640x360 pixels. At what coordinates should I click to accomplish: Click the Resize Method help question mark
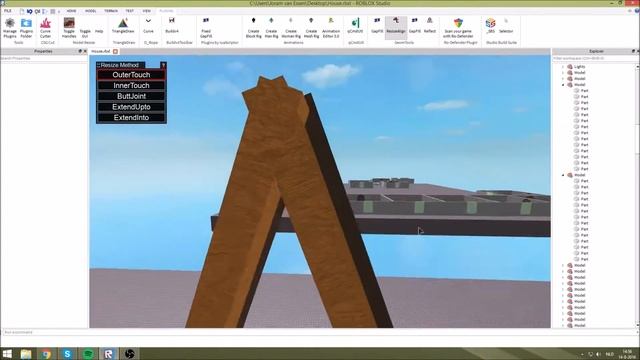[x=163, y=65]
